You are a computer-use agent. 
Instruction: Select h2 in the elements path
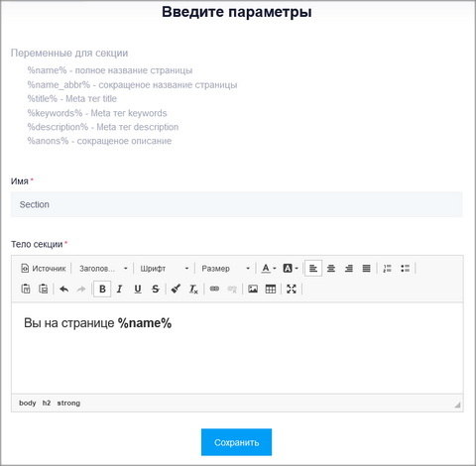[x=47, y=403]
